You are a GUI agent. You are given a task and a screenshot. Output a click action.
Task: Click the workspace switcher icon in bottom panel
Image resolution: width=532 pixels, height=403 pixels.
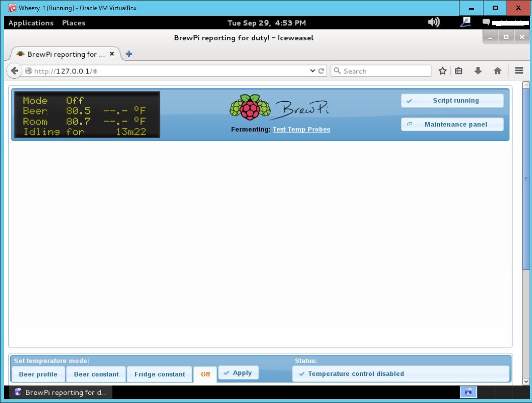(469, 392)
